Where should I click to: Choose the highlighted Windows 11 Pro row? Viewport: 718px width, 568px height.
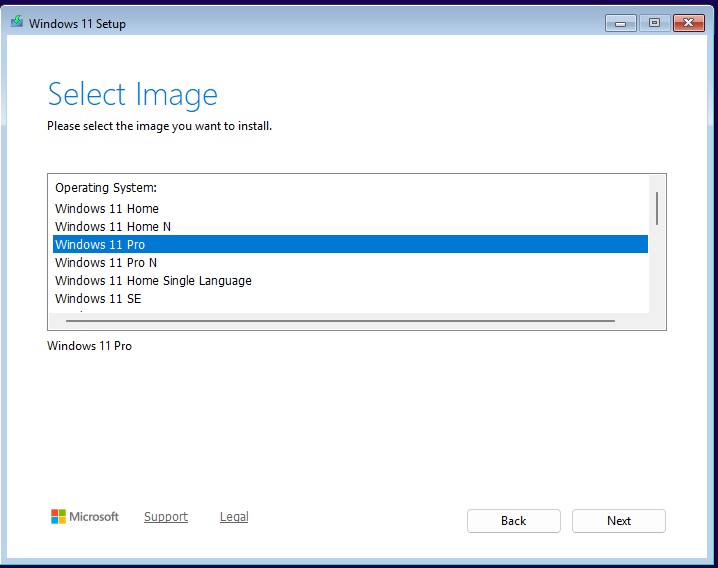[x=350, y=244]
